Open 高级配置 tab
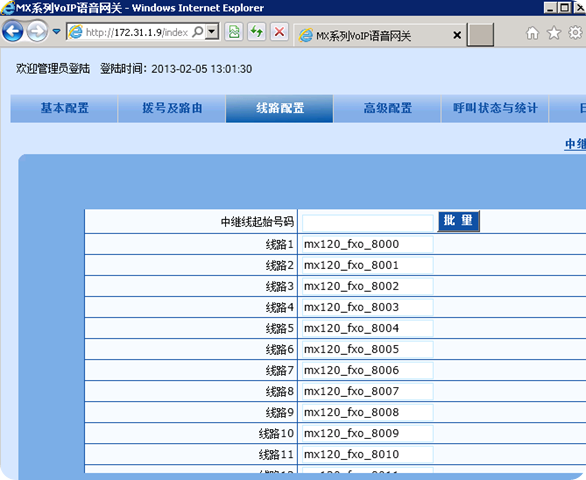The height and width of the screenshot is (480, 586). (387, 108)
